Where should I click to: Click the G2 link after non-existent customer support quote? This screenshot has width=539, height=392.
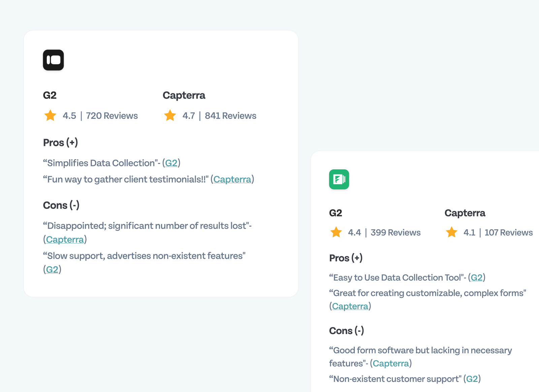[473, 379]
